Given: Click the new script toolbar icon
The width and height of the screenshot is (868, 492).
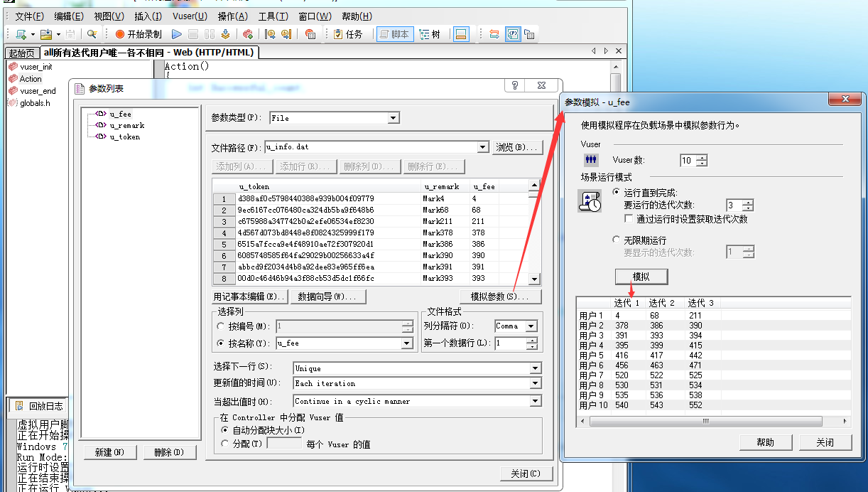Looking at the screenshot, I should coord(21,34).
